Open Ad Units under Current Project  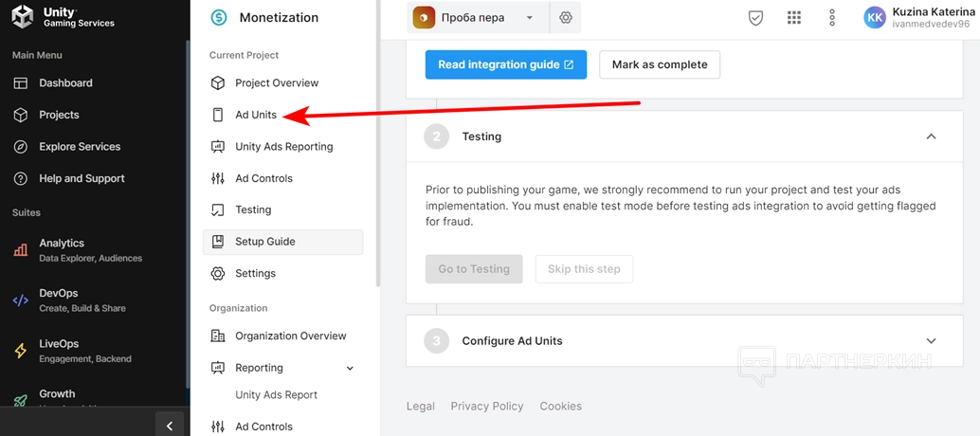[256, 115]
